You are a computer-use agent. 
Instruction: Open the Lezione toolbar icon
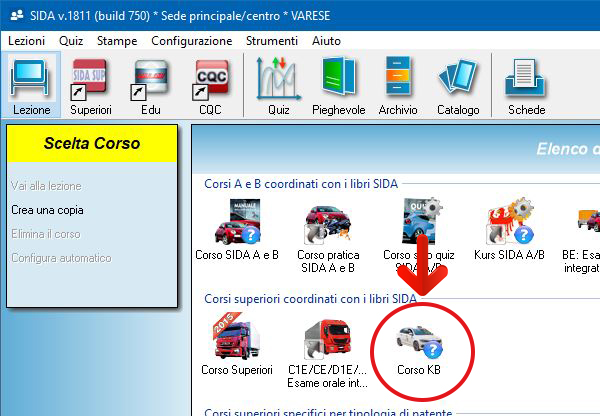(32, 85)
